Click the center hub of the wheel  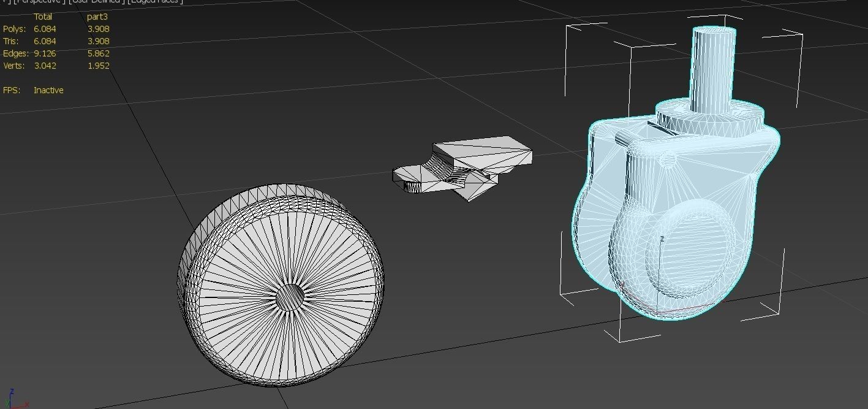[290, 298]
